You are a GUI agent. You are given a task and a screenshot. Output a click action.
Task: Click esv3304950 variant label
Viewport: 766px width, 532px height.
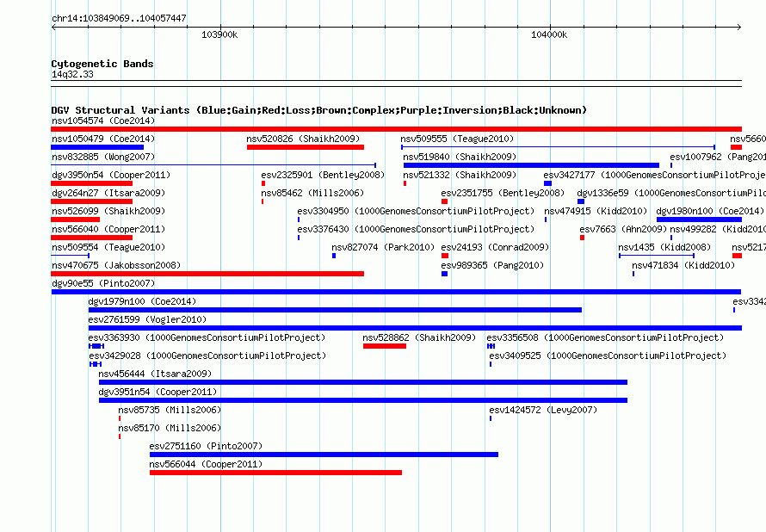point(416,211)
